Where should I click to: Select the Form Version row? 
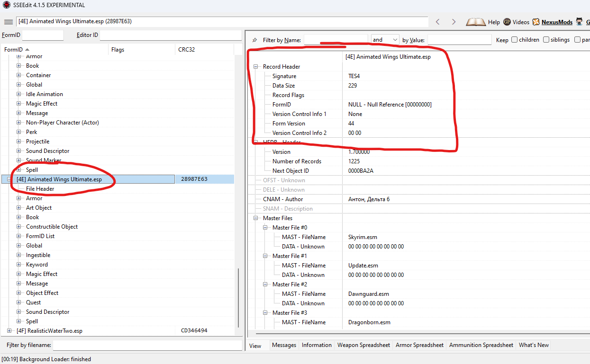pos(419,124)
